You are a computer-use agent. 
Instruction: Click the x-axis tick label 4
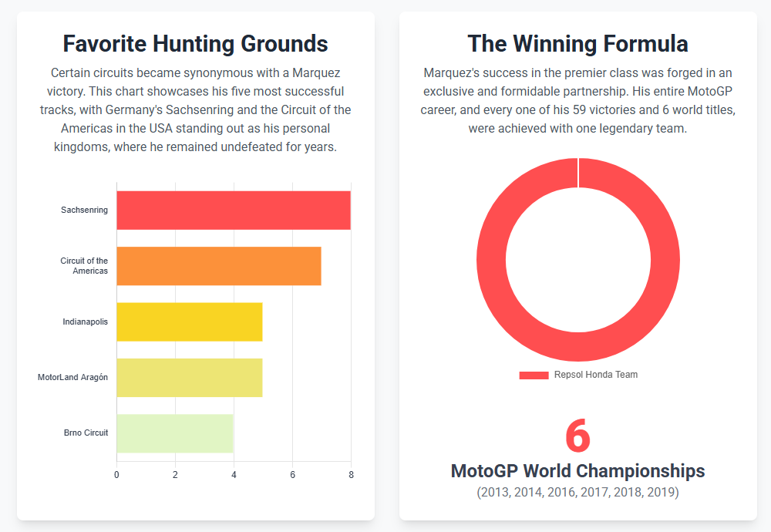pyautogui.click(x=234, y=475)
